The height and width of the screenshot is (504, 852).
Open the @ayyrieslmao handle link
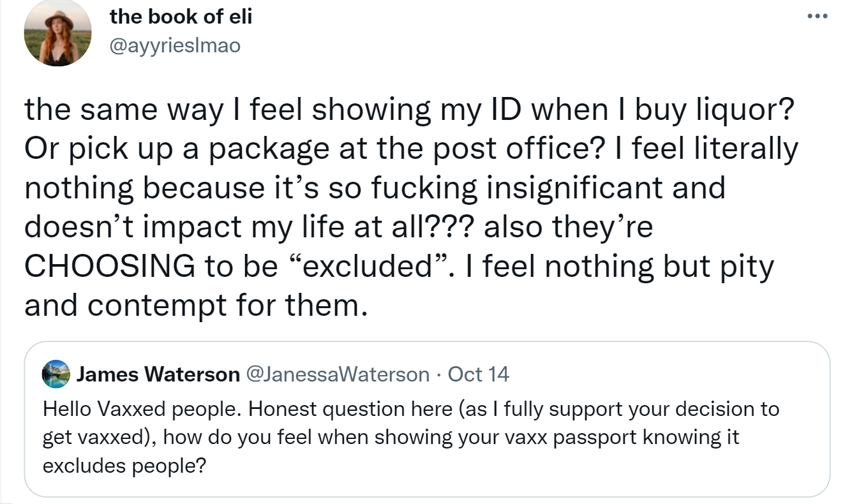176,45
